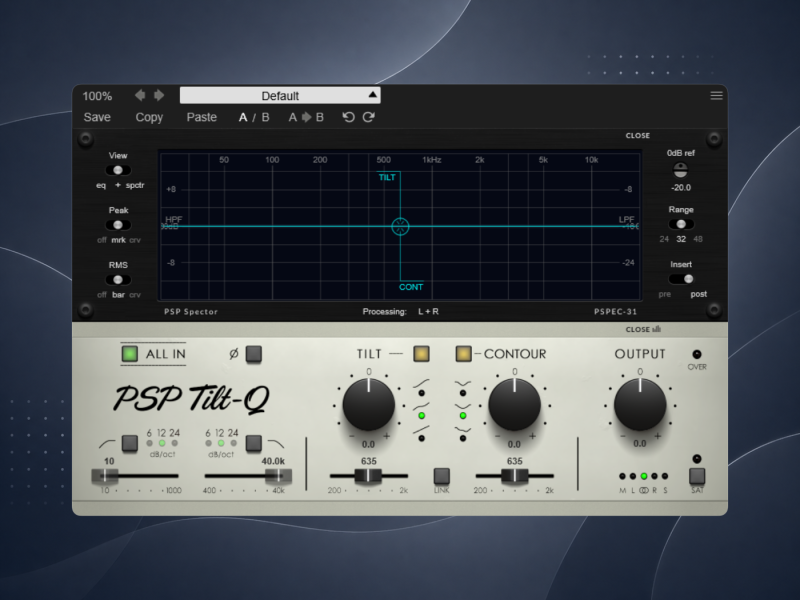
Task: Toggle the phase invert button
Action: (254, 354)
